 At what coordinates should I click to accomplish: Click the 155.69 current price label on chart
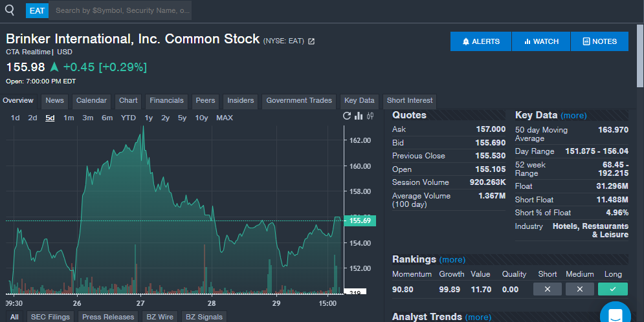point(360,220)
